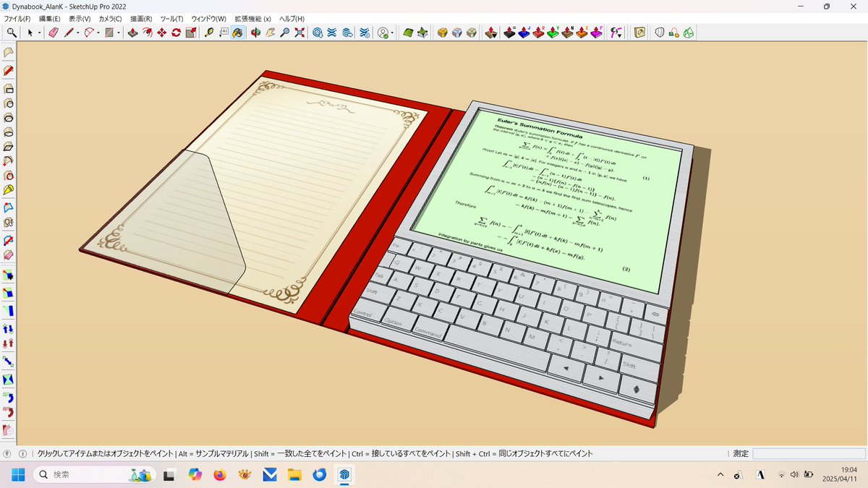Select the Zoom magnifier tool
Viewport: 868px width, 488px height.
(x=285, y=33)
